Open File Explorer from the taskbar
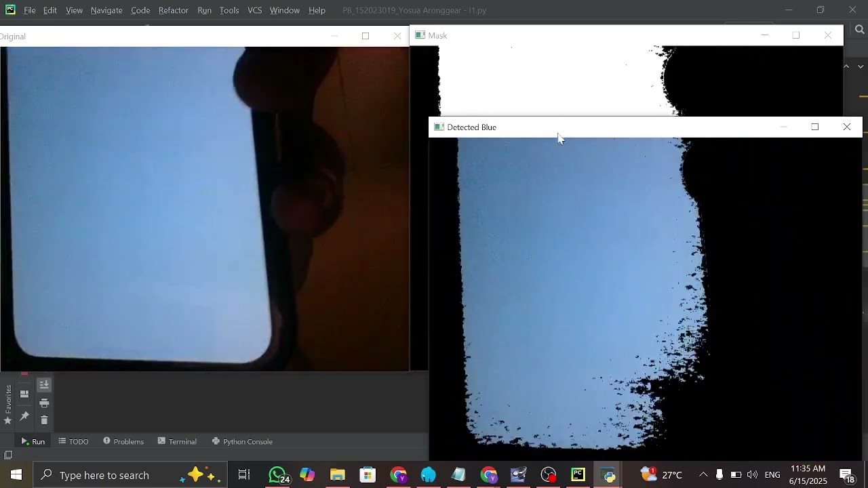 pos(338,475)
